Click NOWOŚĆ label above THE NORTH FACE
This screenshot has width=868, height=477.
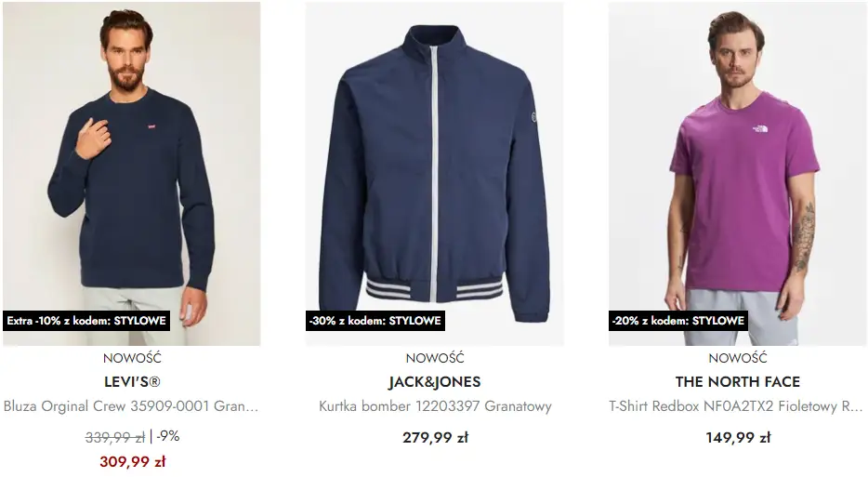coord(737,358)
